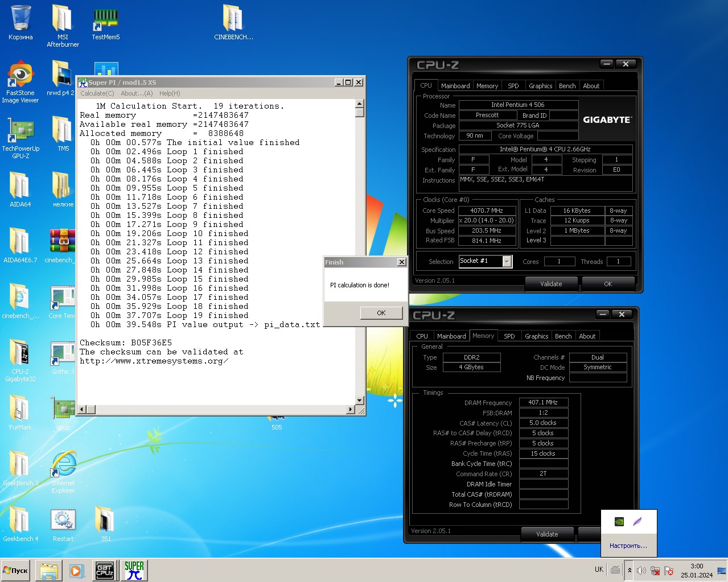Click the NVIDIA tray icon in popup
The image size is (728, 582).
coord(619,521)
